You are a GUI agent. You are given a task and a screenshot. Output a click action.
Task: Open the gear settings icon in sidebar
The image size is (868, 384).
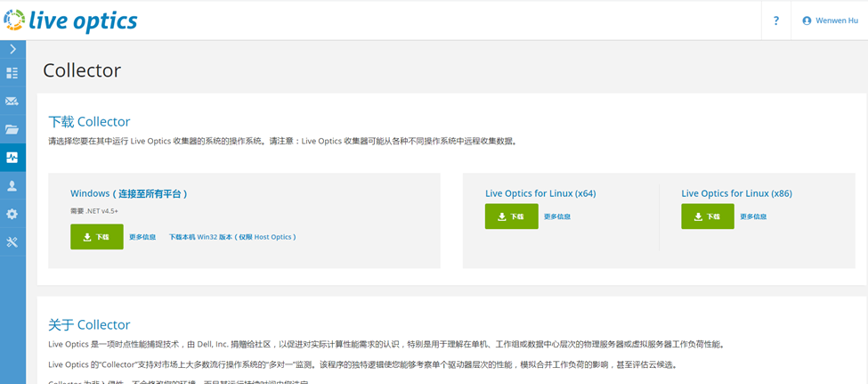[12, 214]
